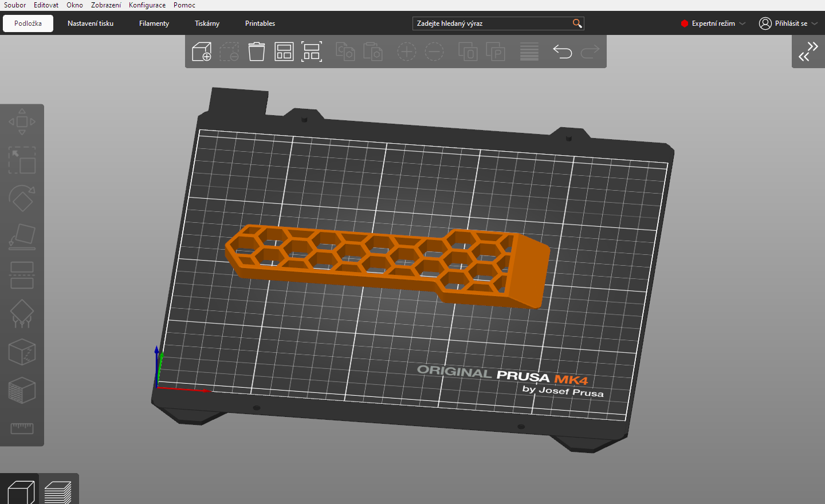Open the Soubor menu
The image size is (825, 504).
(15, 5)
